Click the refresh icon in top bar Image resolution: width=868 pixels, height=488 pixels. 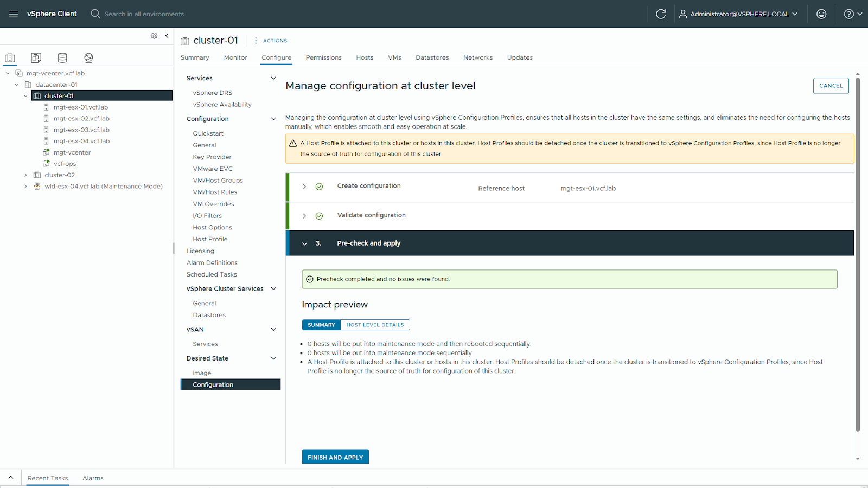[x=660, y=14]
